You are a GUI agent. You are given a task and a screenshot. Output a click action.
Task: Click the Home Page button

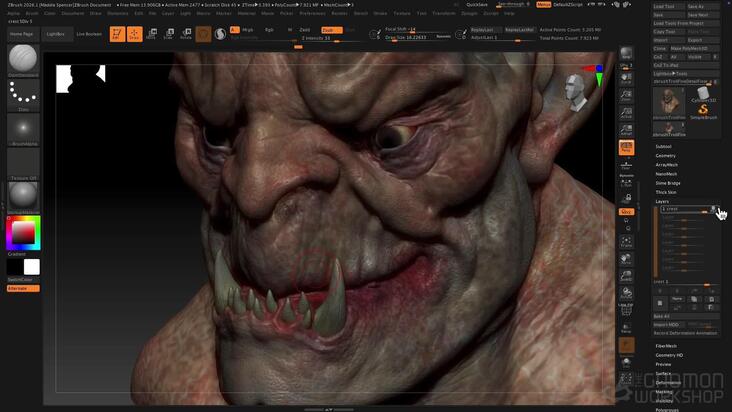point(22,34)
